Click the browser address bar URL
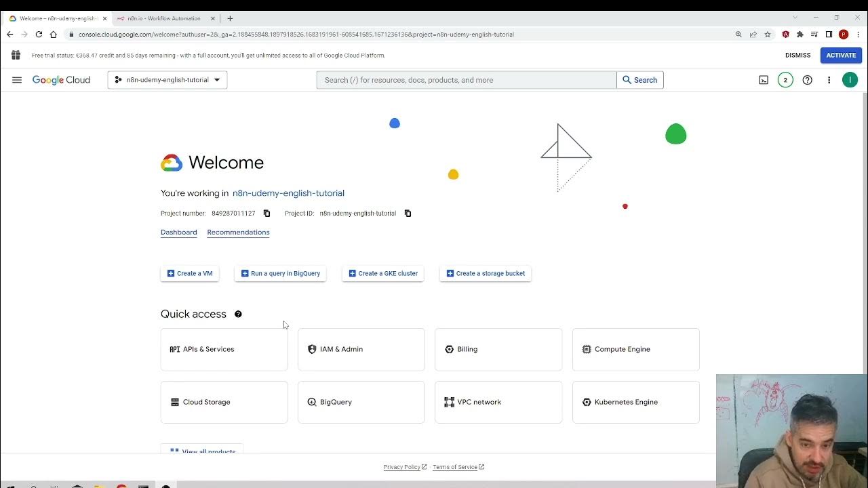This screenshot has width=868, height=488. point(296,35)
